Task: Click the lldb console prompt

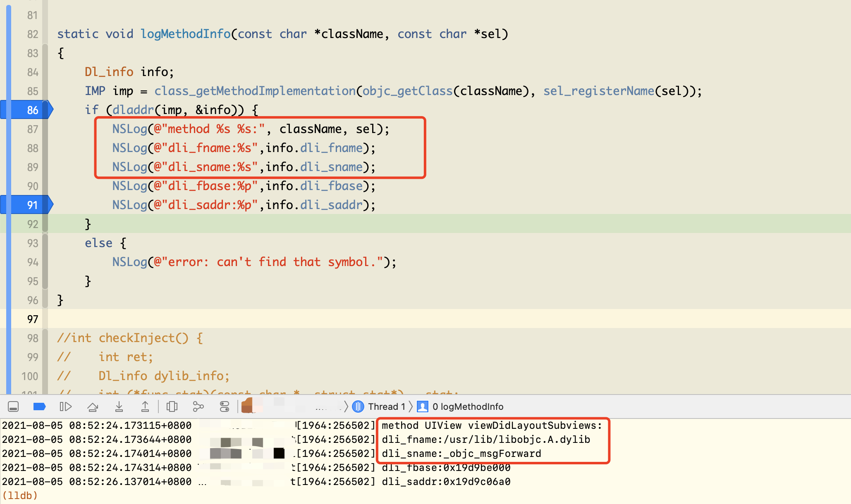Action: click(x=20, y=495)
